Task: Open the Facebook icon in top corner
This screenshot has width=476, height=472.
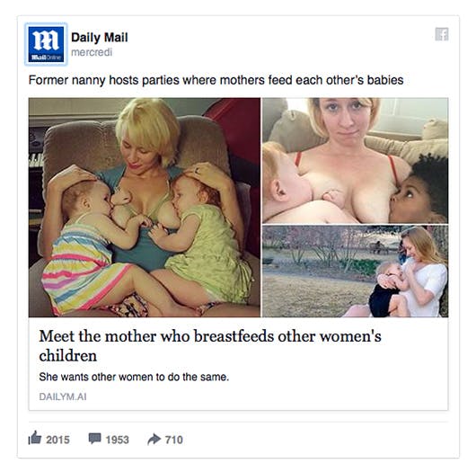Action: click(x=442, y=34)
